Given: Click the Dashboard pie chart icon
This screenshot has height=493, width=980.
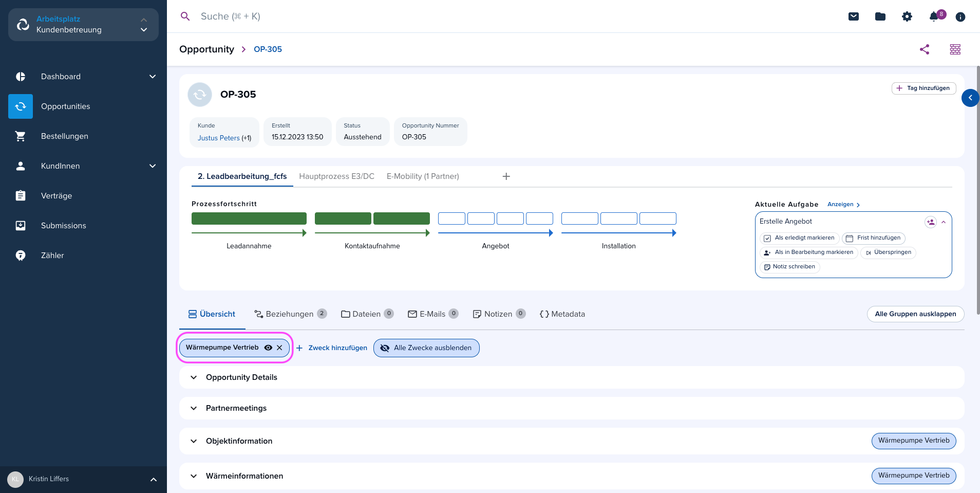Looking at the screenshot, I should (21, 77).
